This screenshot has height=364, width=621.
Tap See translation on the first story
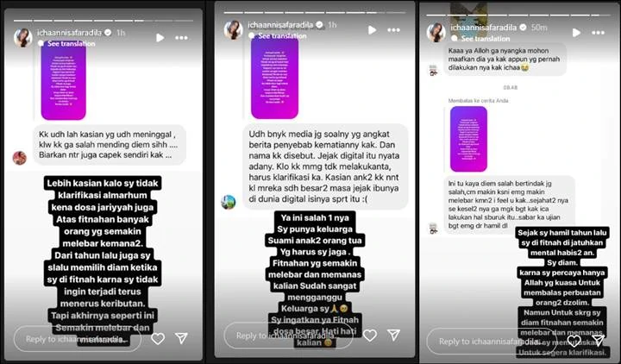(x=72, y=44)
